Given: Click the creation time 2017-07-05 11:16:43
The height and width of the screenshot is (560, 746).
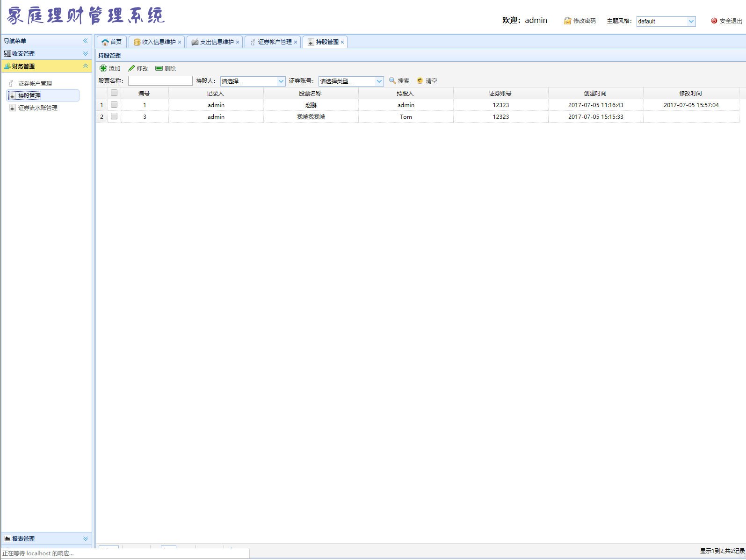Looking at the screenshot, I should point(596,105).
